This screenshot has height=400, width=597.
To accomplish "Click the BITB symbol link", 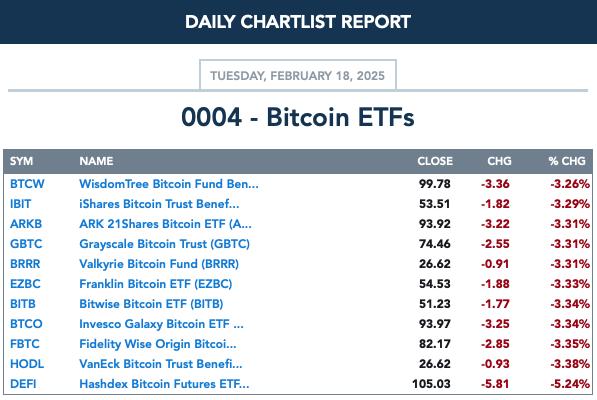I will pos(23,304).
